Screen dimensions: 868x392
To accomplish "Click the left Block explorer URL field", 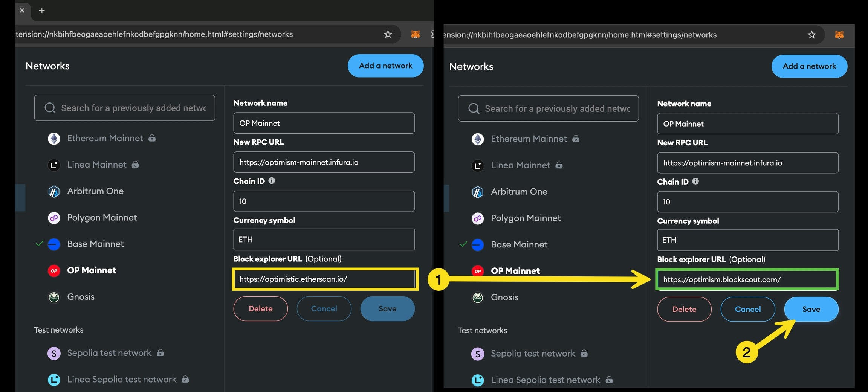I will coord(325,279).
